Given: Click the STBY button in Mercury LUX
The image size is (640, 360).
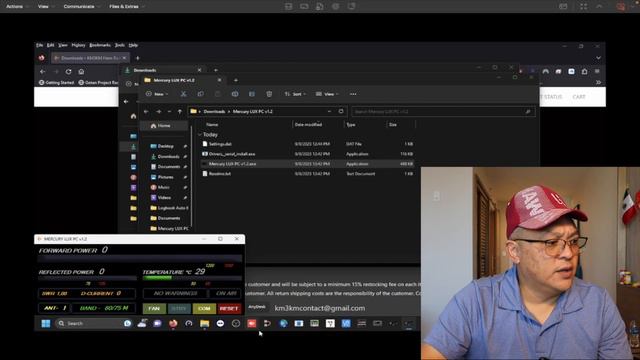Looking at the screenshot, I should coord(179,309).
